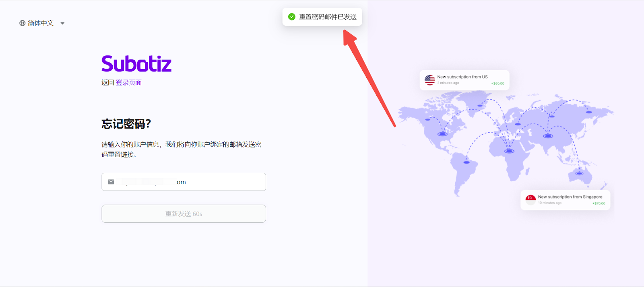Click the language dropdown caret arrow
The image size is (644, 287).
click(62, 23)
